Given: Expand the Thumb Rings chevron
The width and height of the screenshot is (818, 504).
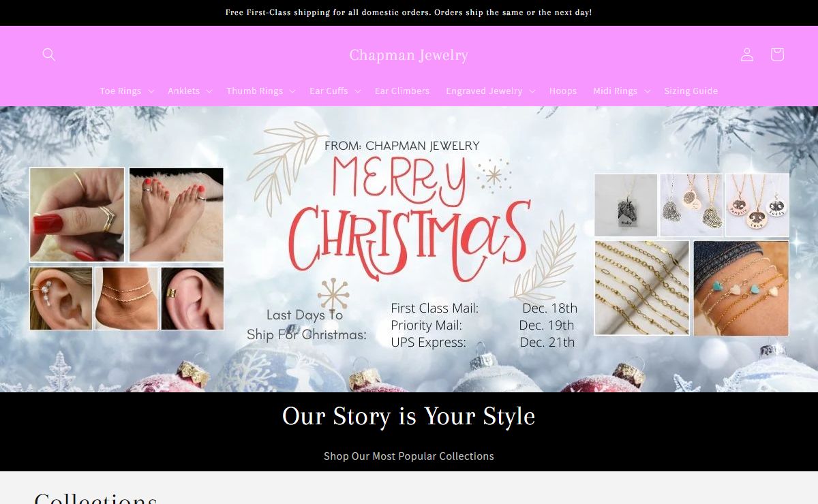Looking at the screenshot, I should point(292,91).
